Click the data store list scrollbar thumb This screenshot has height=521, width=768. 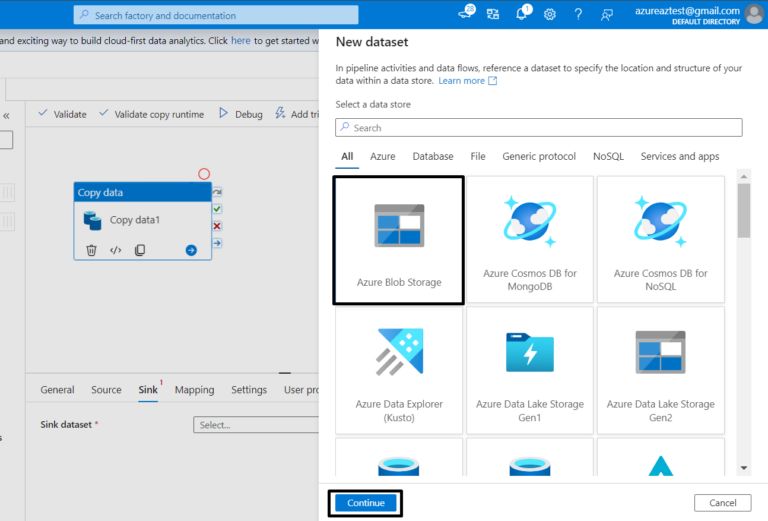(744, 211)
